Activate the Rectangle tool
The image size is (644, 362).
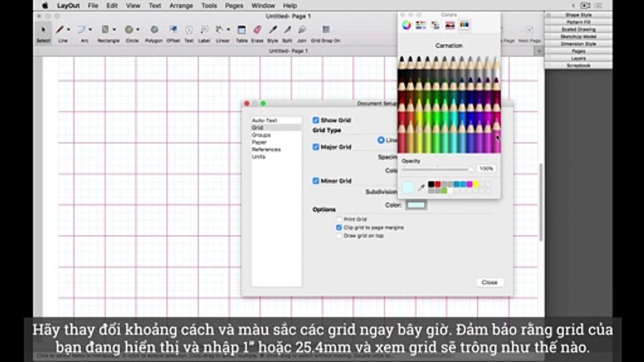click(x=105, y=30)
